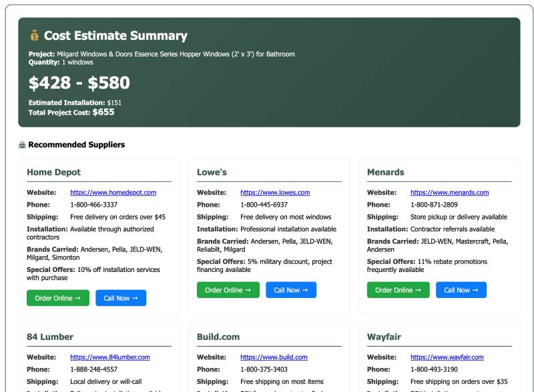Click Home Depot Brands Carried list
This screenshot has width=534, height=392.
click(x=95, y=253)
